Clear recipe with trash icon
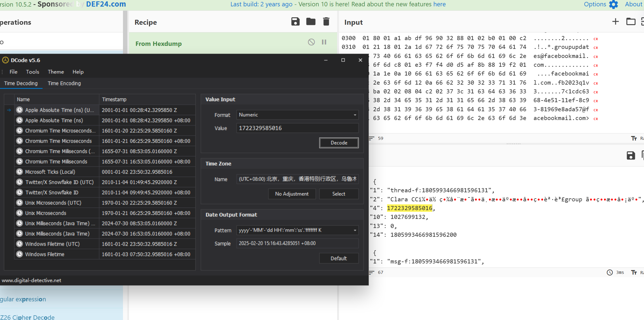Image resolution: width=644 pixels, height=320 pixels. click(326, 22)
